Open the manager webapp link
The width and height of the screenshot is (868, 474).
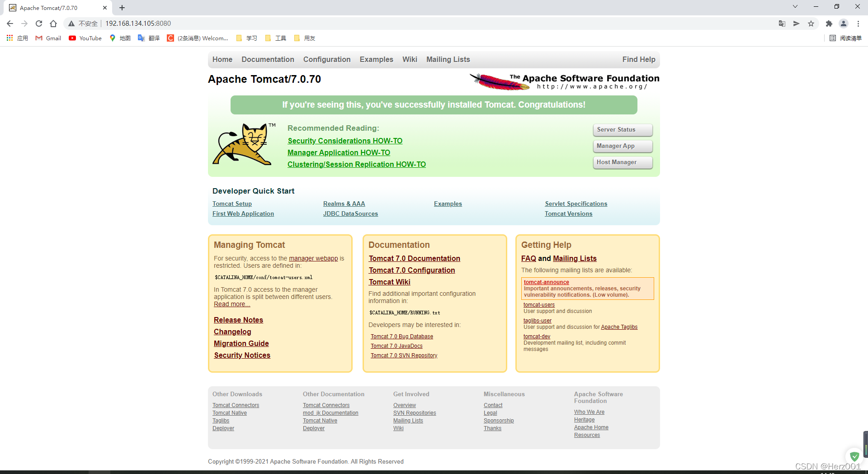tap(313, 258)
